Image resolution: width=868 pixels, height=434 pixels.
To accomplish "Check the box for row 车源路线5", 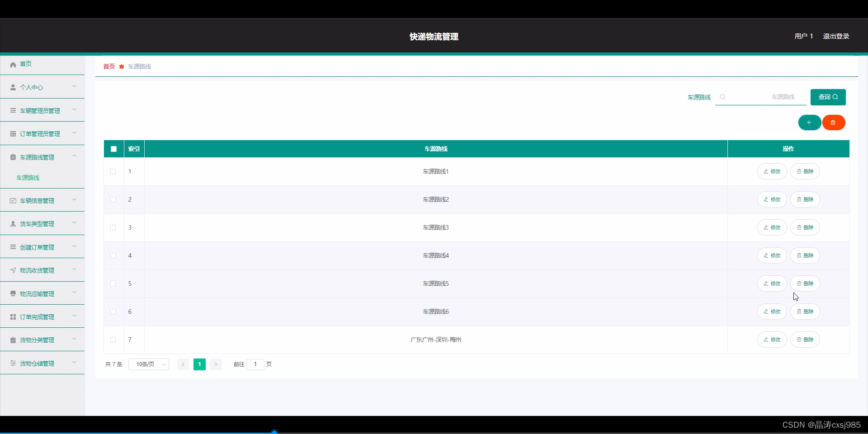I will 113,283.
